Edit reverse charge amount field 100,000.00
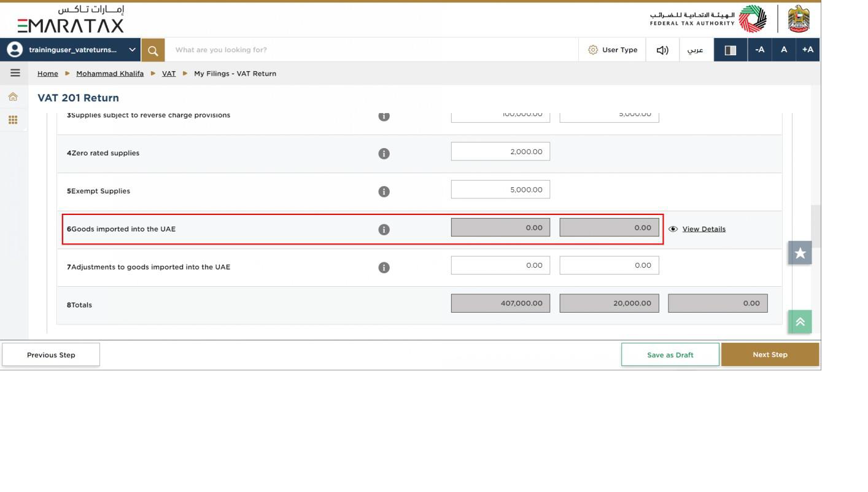Screen dimensions: 868x492 500,117
